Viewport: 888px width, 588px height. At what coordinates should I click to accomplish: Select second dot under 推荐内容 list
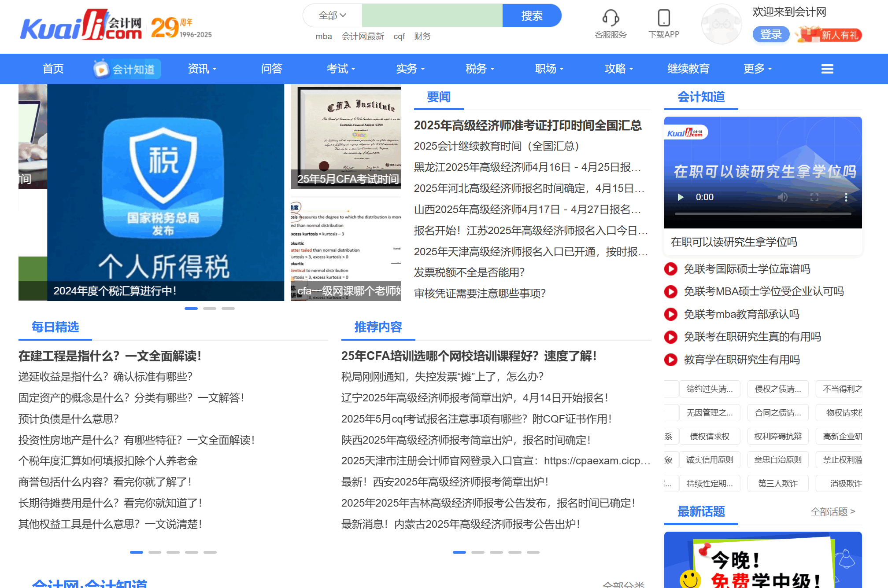click(478, 552)
